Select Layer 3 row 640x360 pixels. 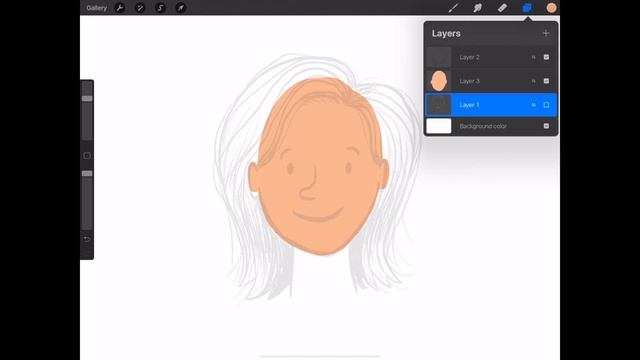point(491,81)
